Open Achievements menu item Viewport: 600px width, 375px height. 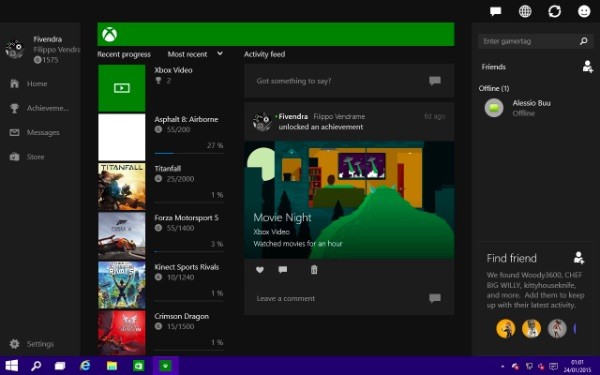(48, 108)
